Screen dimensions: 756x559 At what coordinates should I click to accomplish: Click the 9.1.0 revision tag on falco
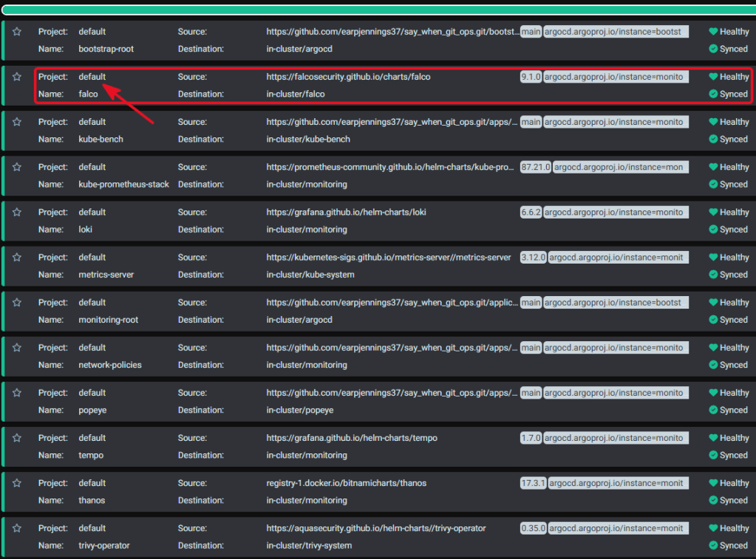(x=531, y=77)
